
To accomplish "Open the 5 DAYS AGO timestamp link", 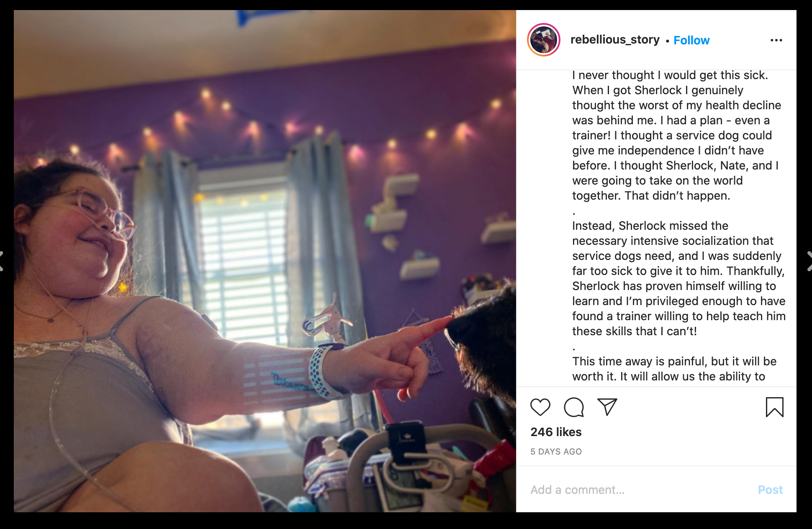I will tap(556, 452).
